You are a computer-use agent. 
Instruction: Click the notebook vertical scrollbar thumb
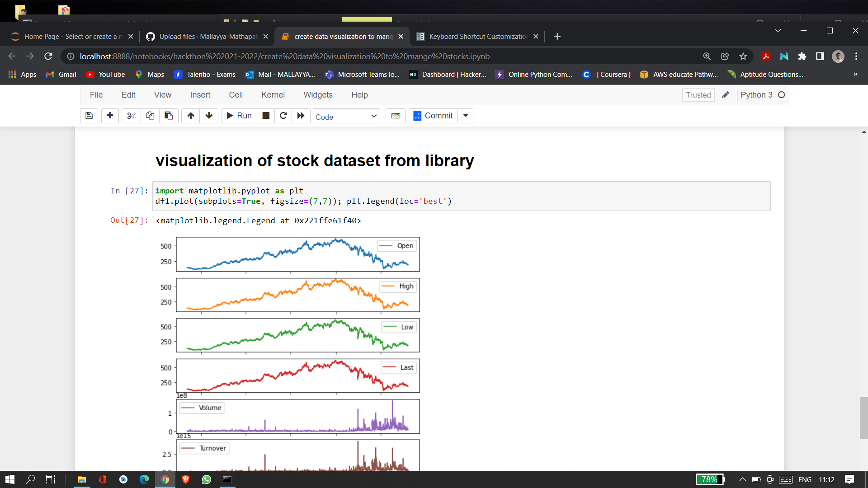point(864,418)
